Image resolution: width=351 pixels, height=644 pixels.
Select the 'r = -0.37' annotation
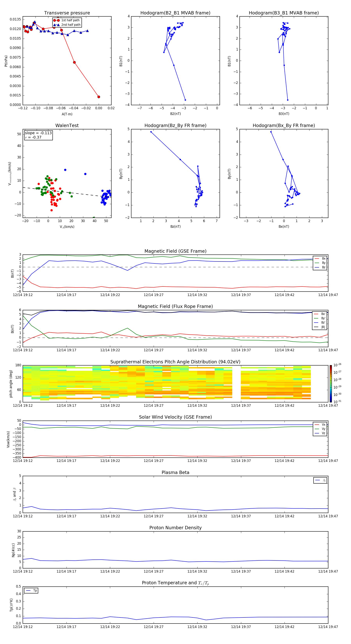33,138
